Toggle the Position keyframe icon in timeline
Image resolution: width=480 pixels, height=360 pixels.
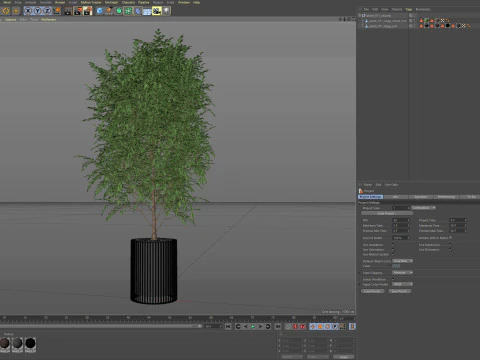tap(313, 327)
